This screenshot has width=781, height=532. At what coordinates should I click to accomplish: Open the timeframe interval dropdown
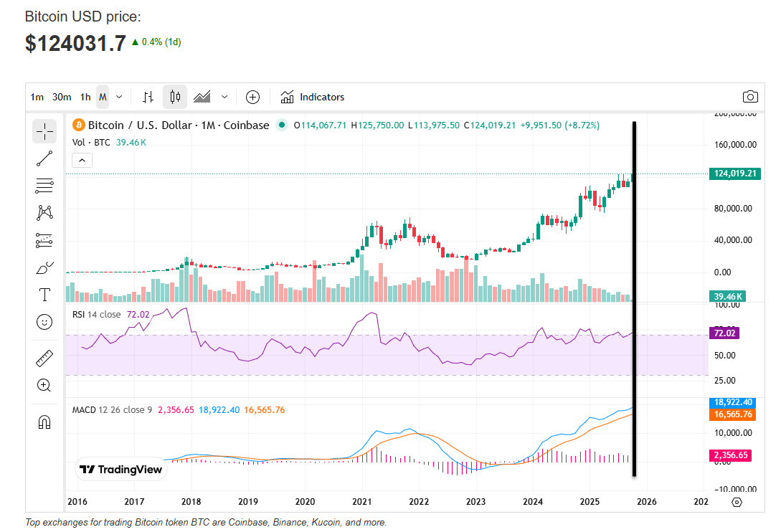coord(119,97)
